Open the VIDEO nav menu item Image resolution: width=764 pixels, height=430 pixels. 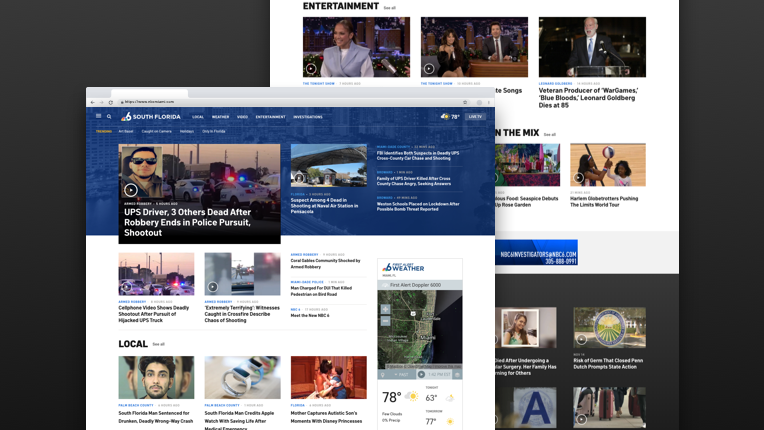pyautogui.click(x=242, y=117)
